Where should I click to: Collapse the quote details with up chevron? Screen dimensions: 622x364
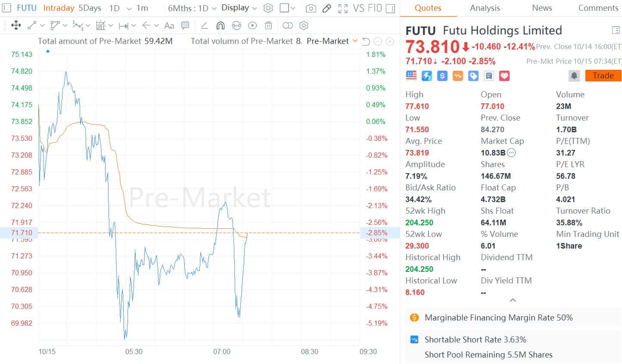[513, 300]
